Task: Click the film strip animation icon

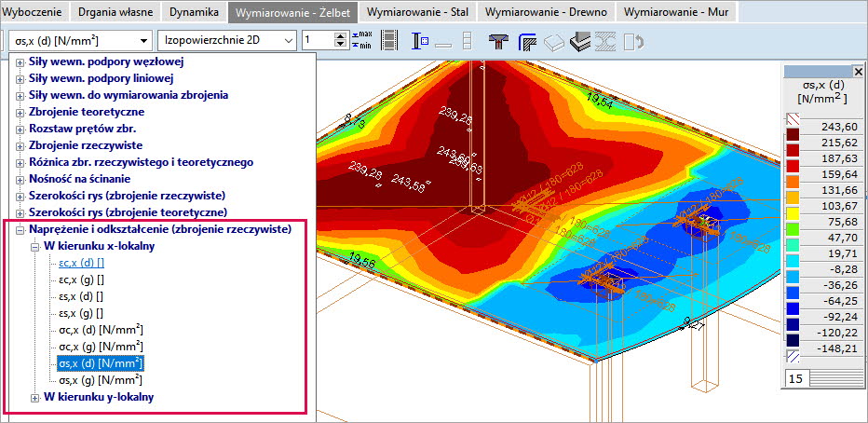Action: coord(390,41)
